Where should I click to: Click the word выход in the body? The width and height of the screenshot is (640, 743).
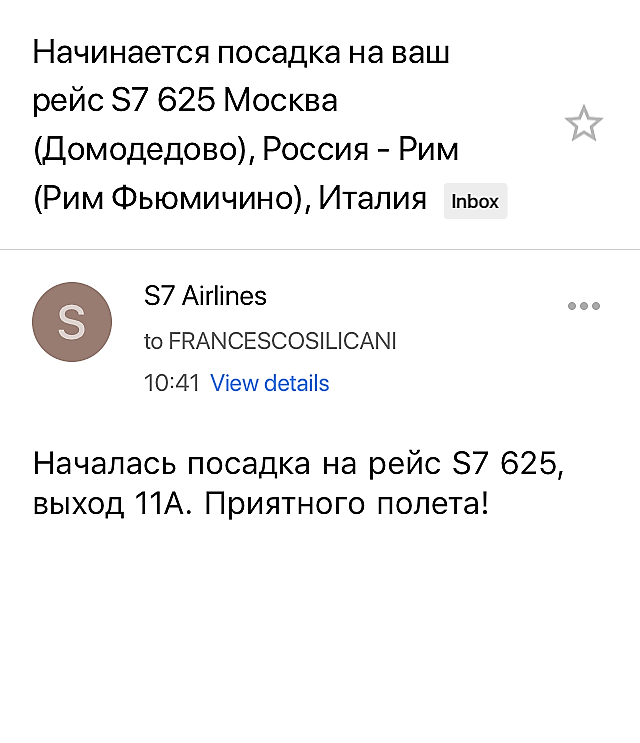coord(78,504)
